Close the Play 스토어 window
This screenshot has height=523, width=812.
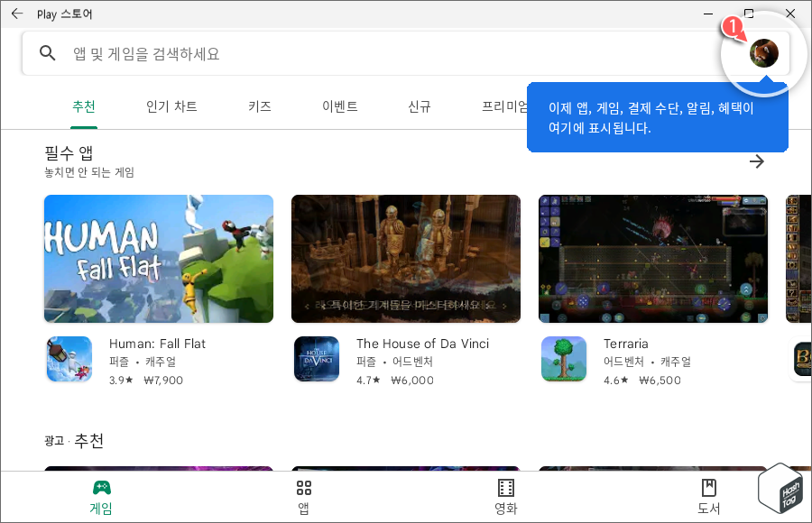click(x=790, y=14)
